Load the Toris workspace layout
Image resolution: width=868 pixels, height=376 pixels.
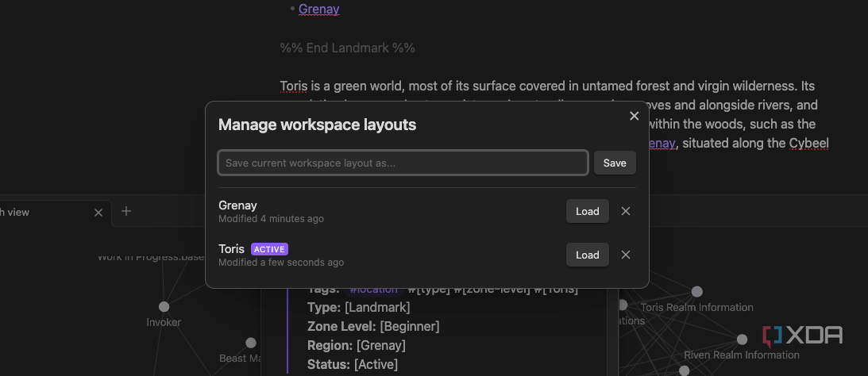pos(588,255)
